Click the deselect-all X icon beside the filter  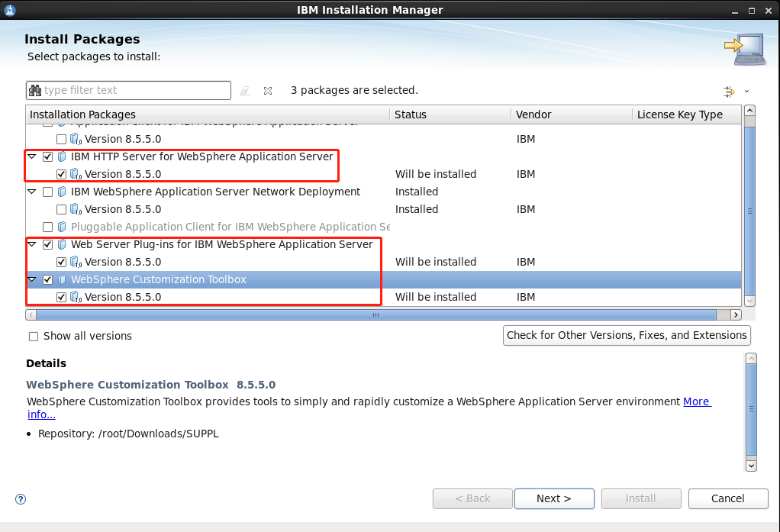(268, 91)
